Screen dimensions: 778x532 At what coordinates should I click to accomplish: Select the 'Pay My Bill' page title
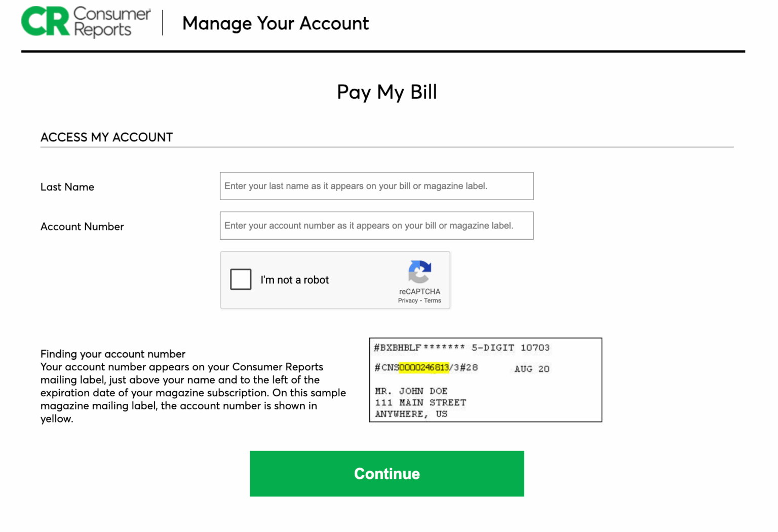pos(386,92)
